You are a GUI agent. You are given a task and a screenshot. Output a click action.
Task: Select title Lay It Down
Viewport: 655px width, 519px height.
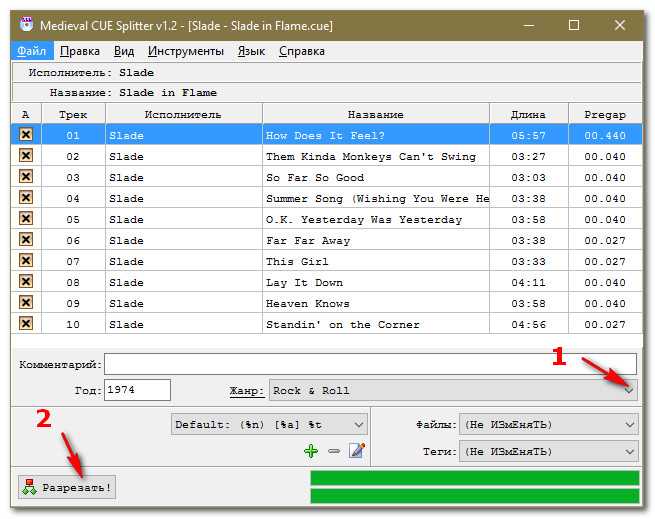click(x=304, y=282)
